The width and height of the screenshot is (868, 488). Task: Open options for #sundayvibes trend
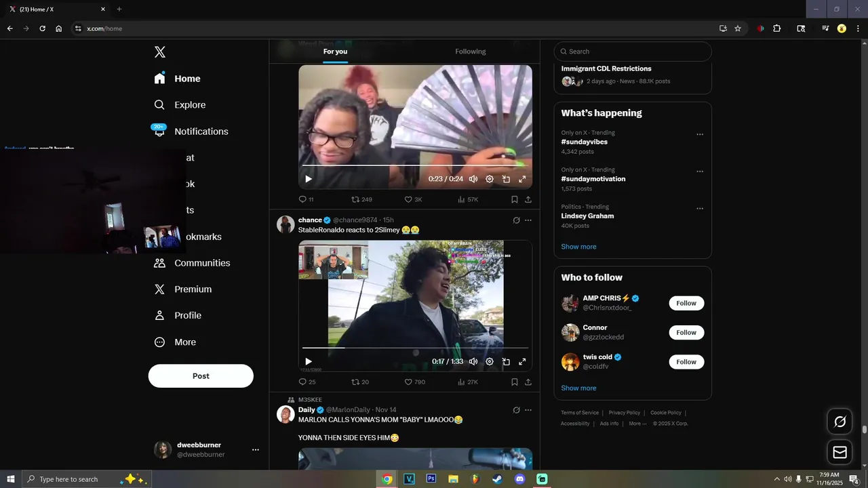(700, 134)
